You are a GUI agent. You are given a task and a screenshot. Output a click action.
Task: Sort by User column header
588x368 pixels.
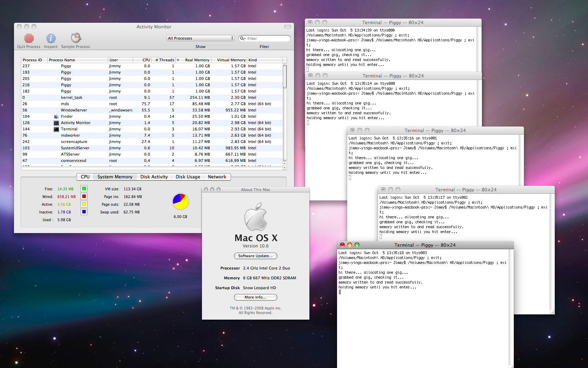point(120,60)
